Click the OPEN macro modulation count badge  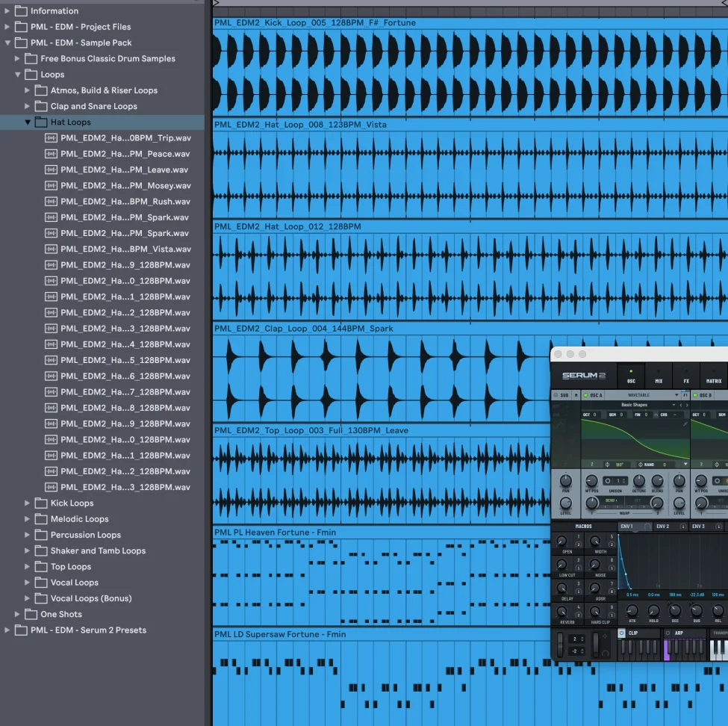click(x=579, y=544)
